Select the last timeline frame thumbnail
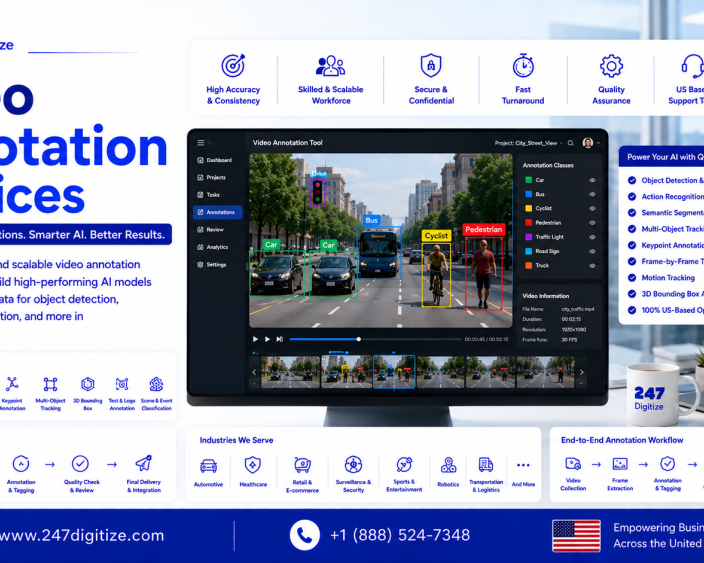This screenshot has width=704, height=563. pos(546,372)
